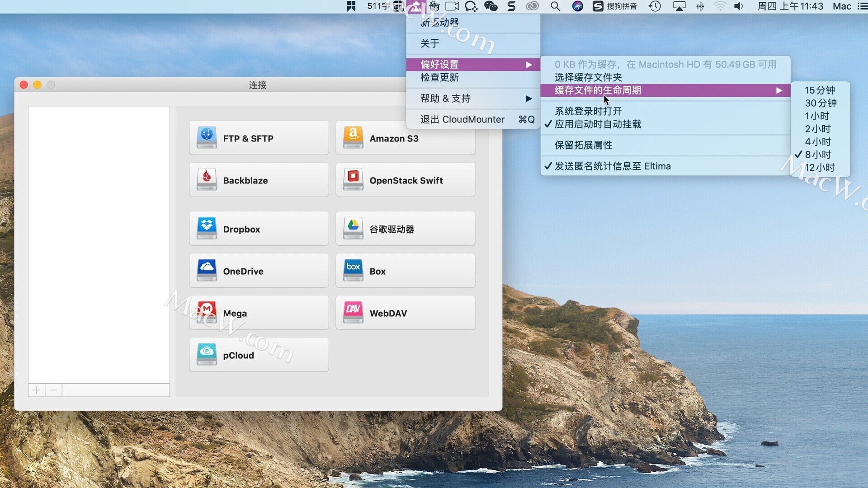Click the Creative Cloud menu bar icon
Viewport: 868px width, 488px height.
pos(532,6)
